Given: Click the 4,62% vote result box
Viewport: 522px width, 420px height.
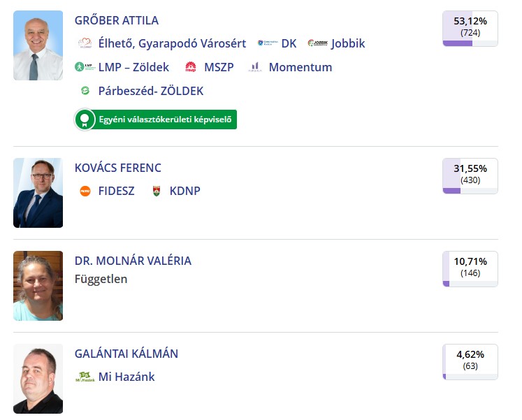Looking at the screenshot, I should click(x=470, y=362).
